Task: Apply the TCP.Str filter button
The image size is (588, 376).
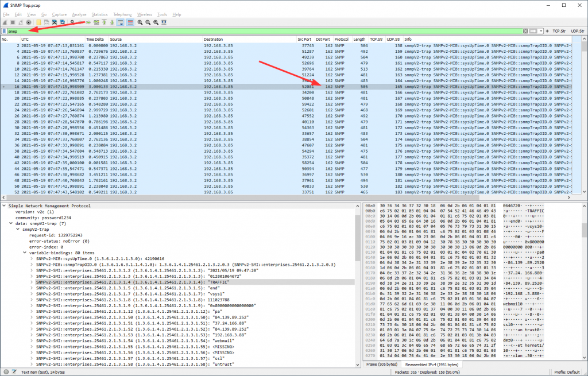Action: click(x=559, y=31)
